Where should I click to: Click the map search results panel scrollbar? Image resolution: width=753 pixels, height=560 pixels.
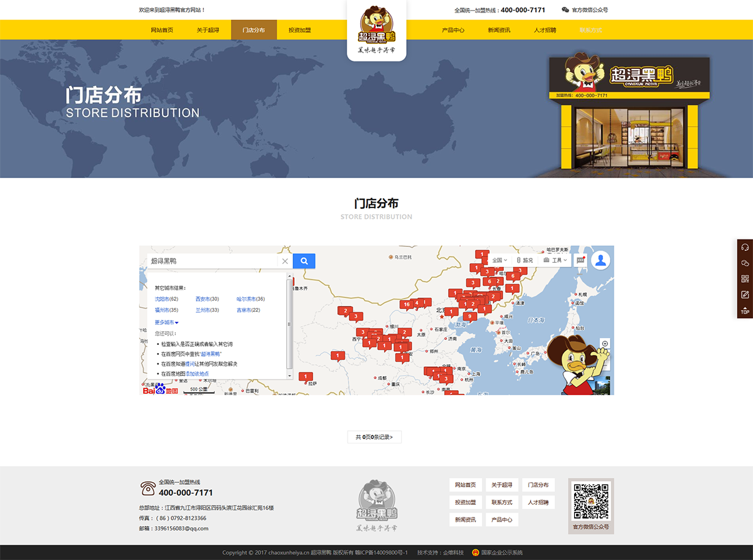tap(289, 324)
